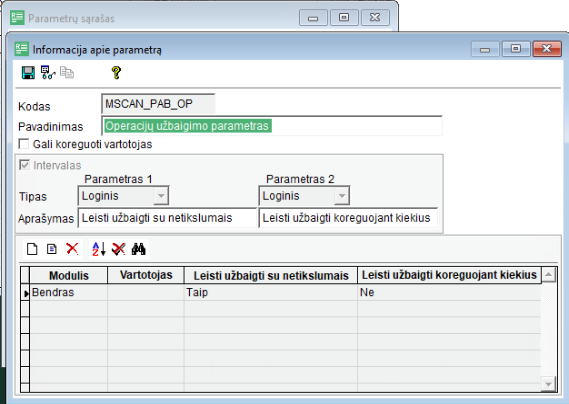The height and width of the screenshot is (404, 569).
Task: Select the Bendras row cell
Action: click(69, 292)
